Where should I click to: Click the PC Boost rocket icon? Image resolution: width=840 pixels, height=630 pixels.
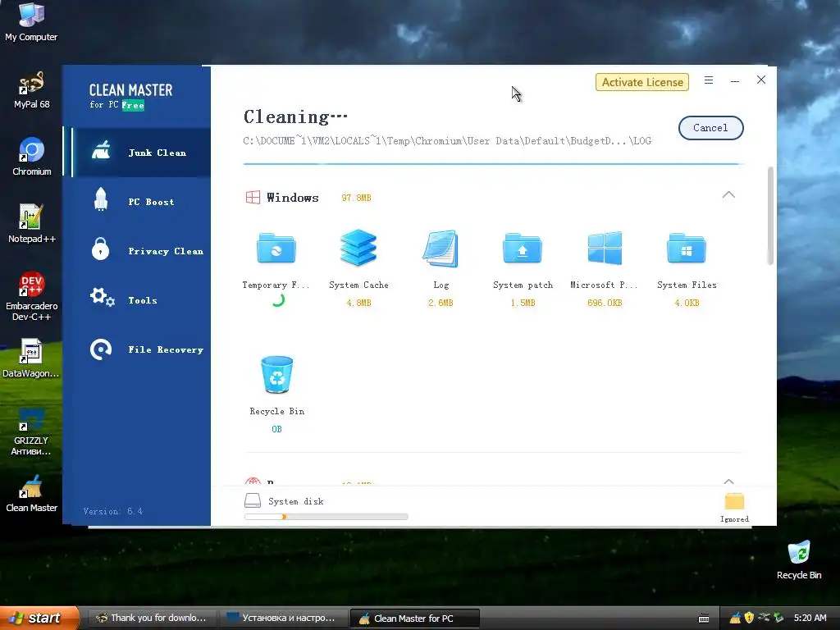(x=101, y=199)
